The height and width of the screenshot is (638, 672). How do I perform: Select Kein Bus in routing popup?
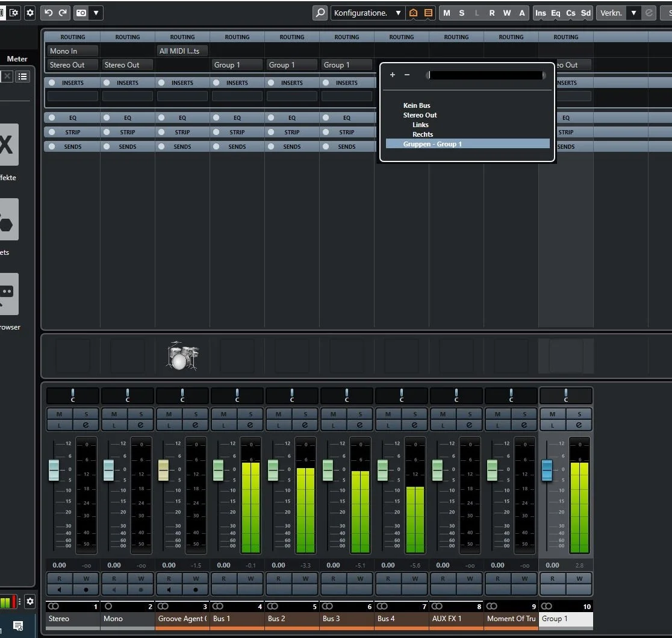[417, 105]
